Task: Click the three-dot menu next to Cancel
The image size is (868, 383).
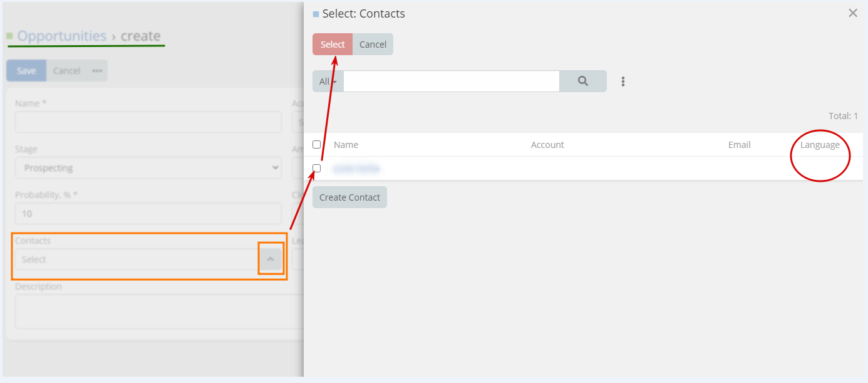Action: pos(97,71)
